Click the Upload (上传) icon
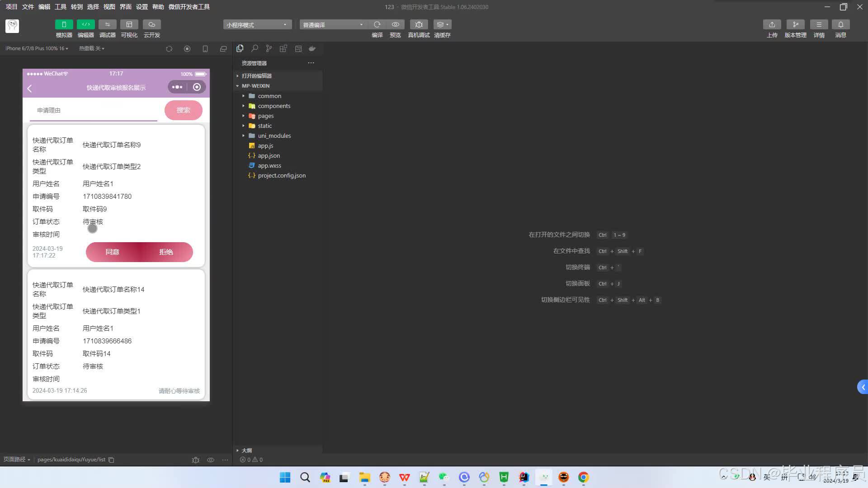The width and height of the screenshot is (868, 488). pos(772,24)
